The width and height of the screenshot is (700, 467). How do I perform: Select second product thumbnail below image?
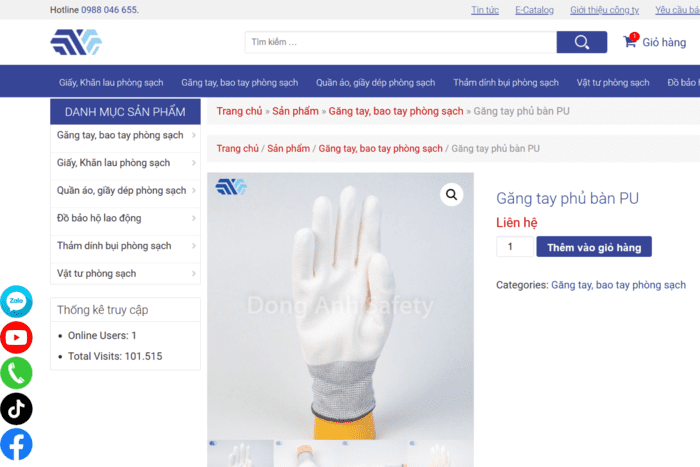coord(307,454)
